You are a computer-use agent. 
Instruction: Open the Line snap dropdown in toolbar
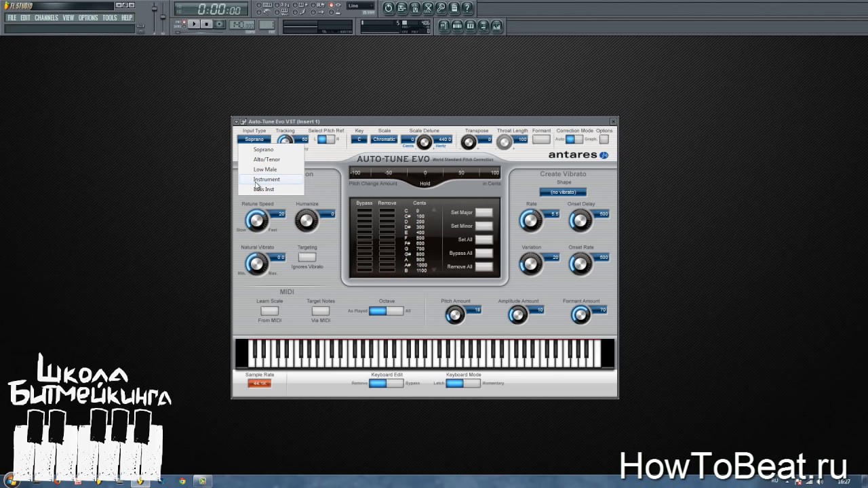click(x=361, y=5)
